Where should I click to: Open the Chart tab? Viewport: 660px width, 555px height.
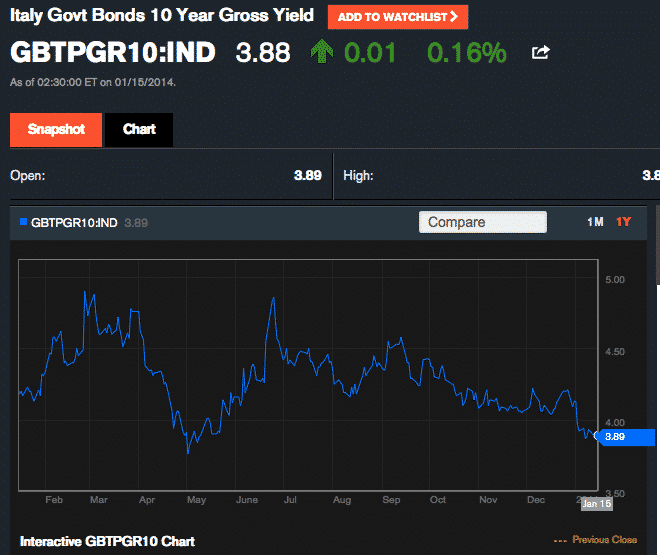click(139, 130)
